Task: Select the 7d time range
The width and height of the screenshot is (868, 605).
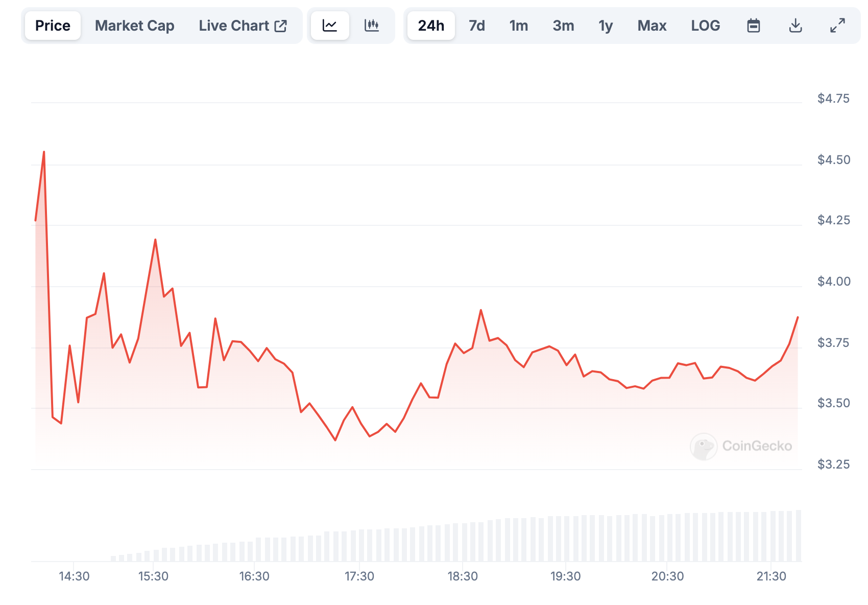Action: coord(477,26)
